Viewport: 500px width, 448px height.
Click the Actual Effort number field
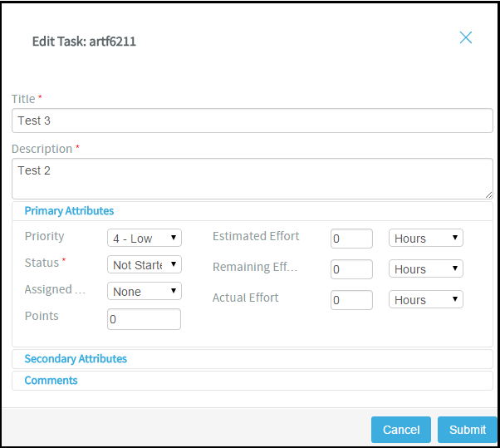[x=351, y=300]
